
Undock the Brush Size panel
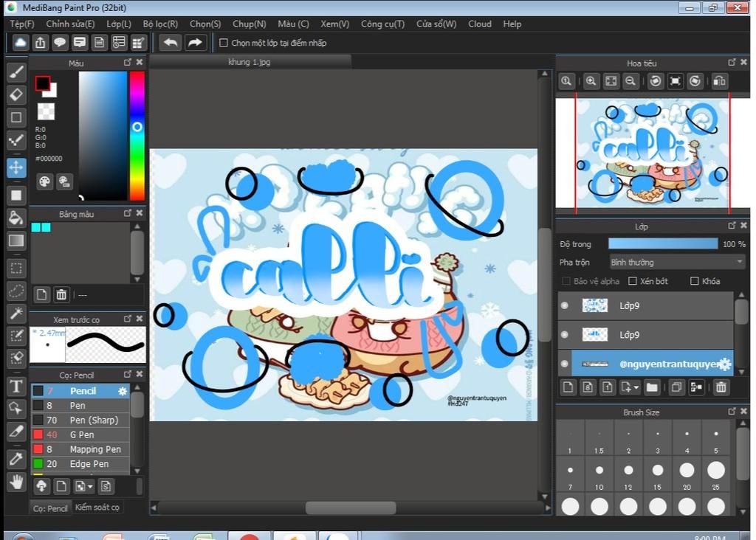point(732,412)
